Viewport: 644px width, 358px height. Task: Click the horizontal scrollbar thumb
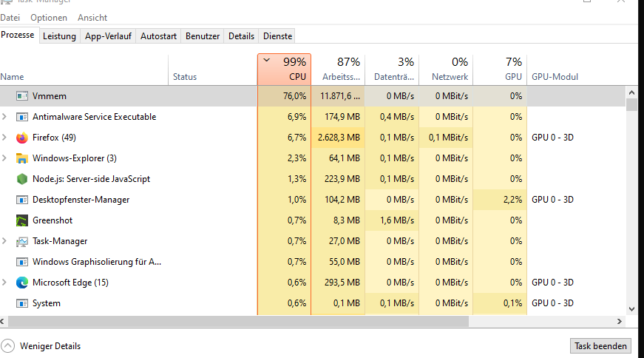tap(237, 322)
